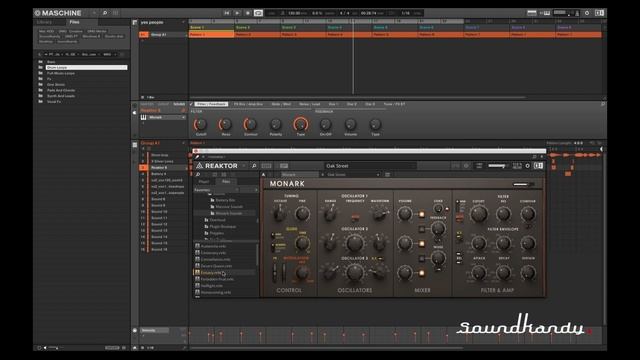Click the snapshot list icon right of Oak Street dropdown
The height and width of the screenshot is (360, 640).
click(387, 175)
